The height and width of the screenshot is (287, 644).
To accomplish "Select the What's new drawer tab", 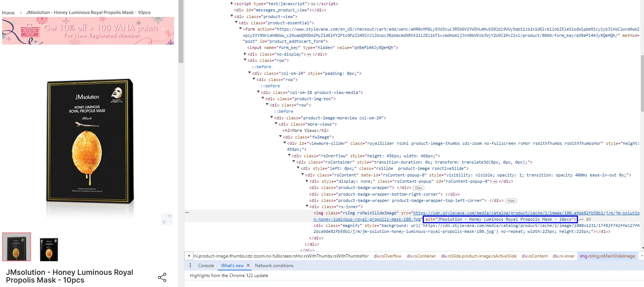I will pyautogui.click(x=232, y=266).
